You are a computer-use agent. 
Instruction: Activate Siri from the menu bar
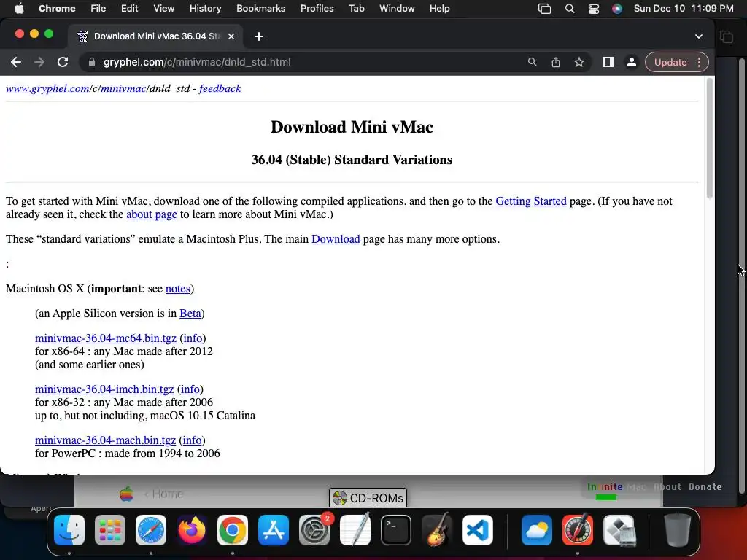point(617,9)
